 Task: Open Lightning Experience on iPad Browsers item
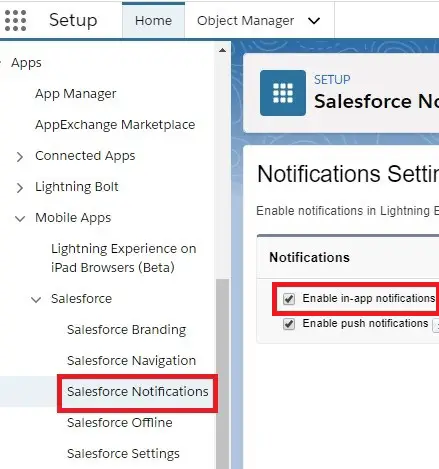(x=124, y=258)
